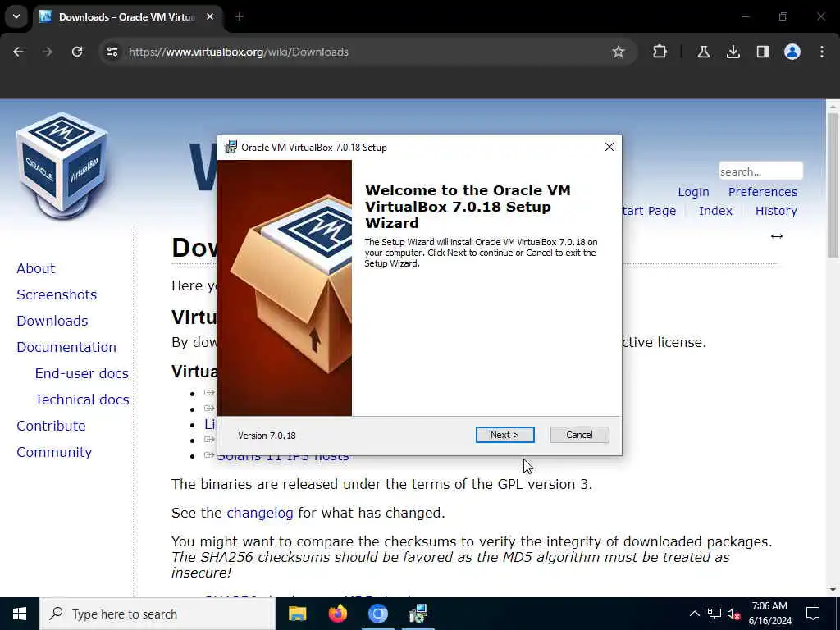
Task: Open Windows Start menu
Action: pyautogui.click(x=20, y=614)
